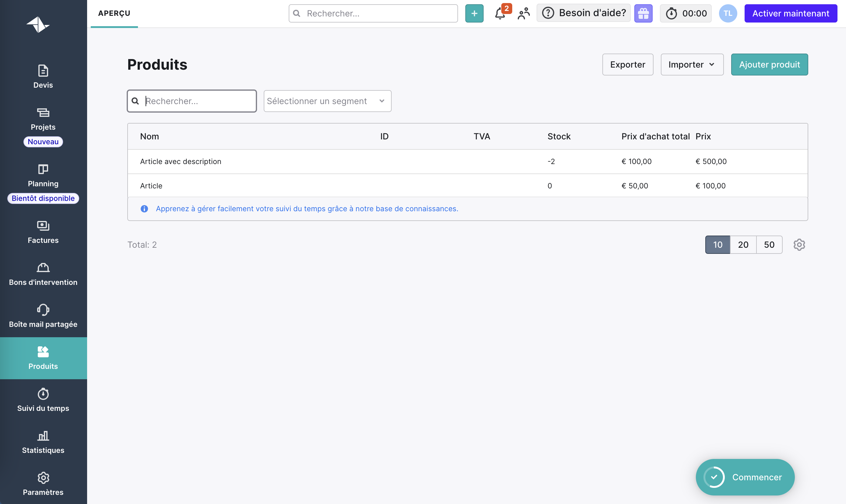Show 10 items per page
846x504 pixels.
[717, 244]
